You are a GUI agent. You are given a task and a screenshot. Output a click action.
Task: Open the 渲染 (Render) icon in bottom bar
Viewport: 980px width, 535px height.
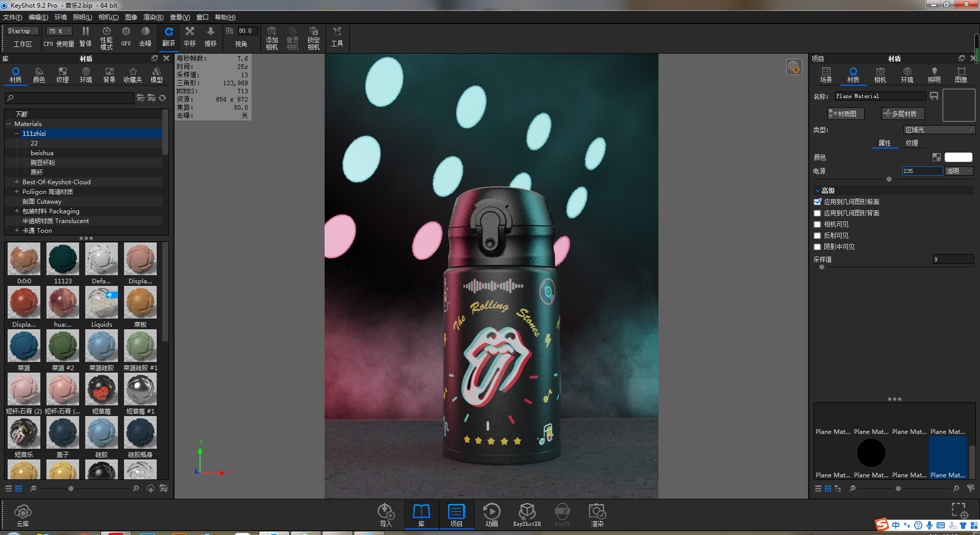(596, 514)
